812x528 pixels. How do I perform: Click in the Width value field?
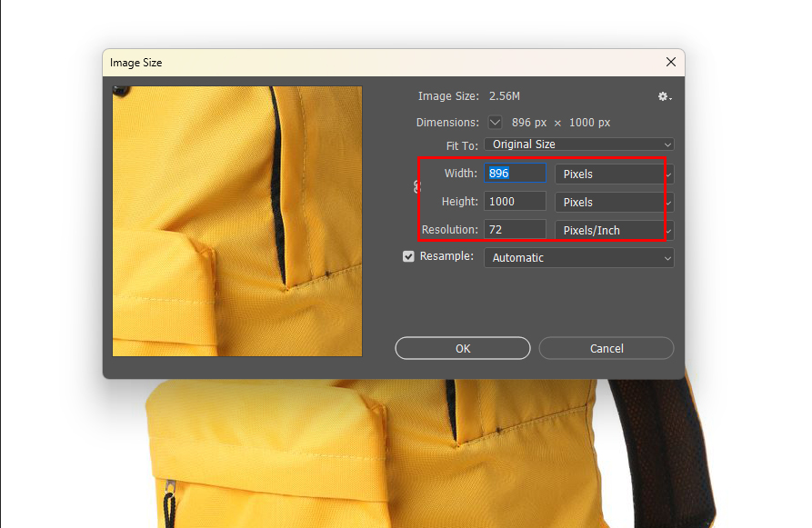515,174
